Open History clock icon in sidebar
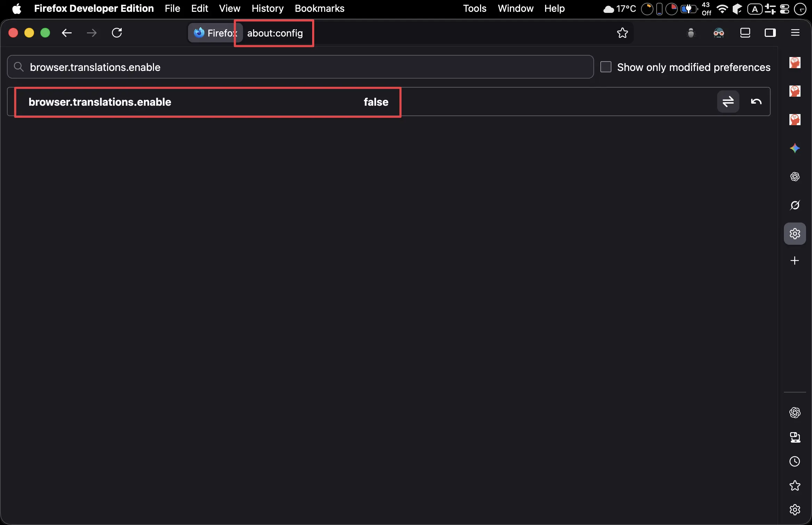This screenshot has height=525, width=812. (x=795, y=461)
